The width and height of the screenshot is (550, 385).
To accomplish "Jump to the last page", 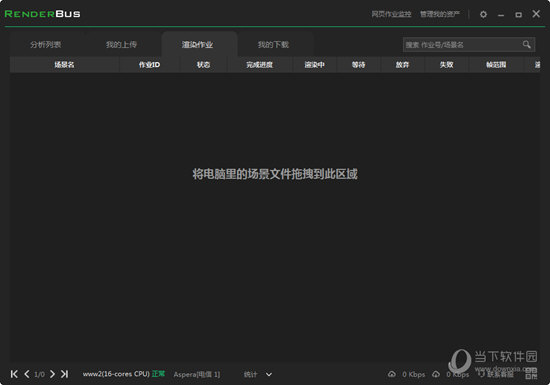I will click(64, 374).
